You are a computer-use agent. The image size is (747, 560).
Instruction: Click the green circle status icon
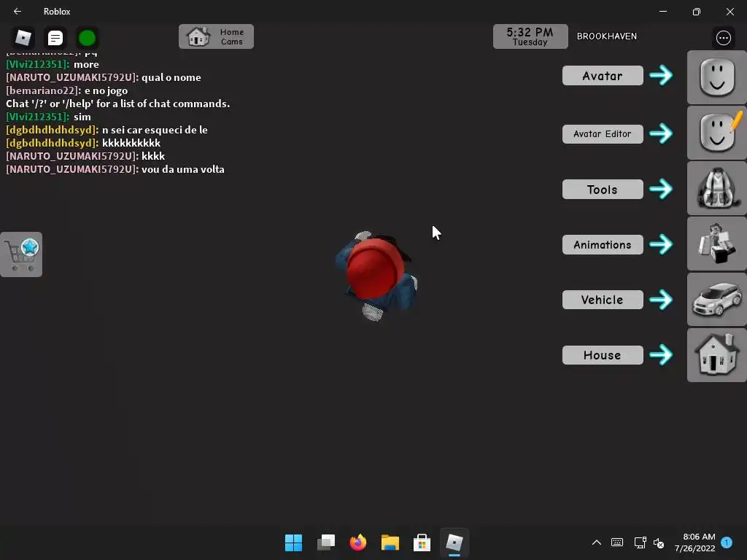(x=88, y=38)
